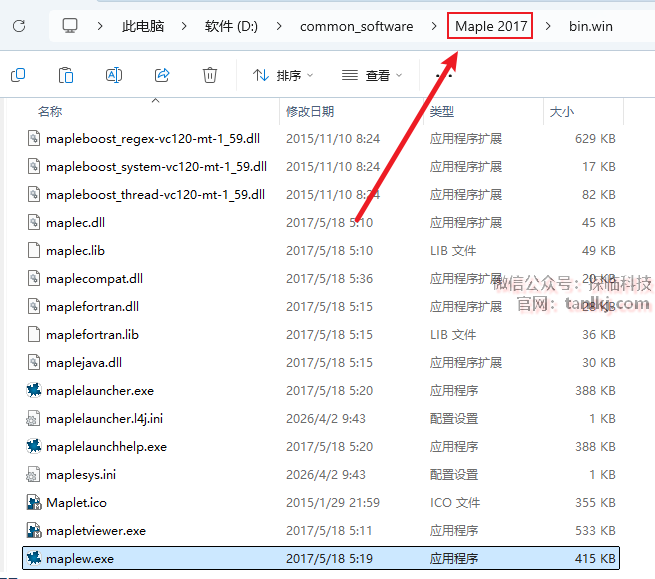This screenshot has width=655, height=579.
Task: Click maplecompat.dll file icon
Action: 34,278
